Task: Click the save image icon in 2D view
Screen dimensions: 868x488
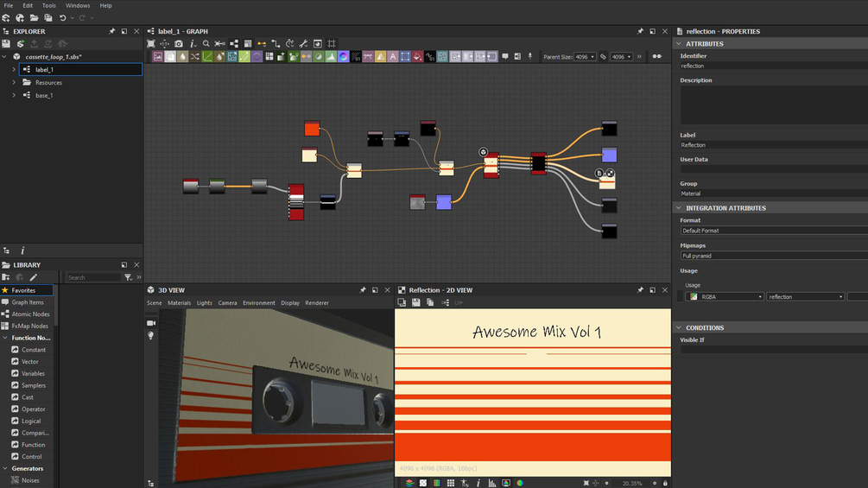Action: pos(415,302)
